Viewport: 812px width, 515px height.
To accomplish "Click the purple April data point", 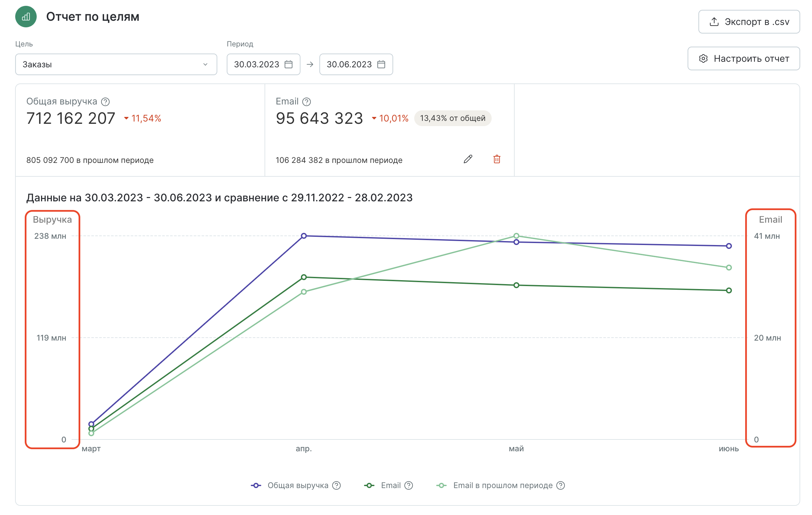I will tap(304, 235).
